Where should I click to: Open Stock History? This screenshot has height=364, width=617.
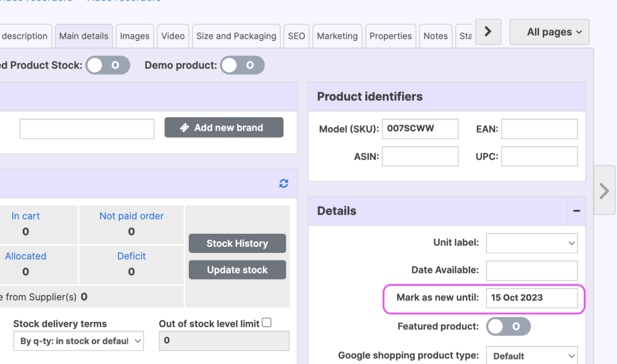point(237,244)
